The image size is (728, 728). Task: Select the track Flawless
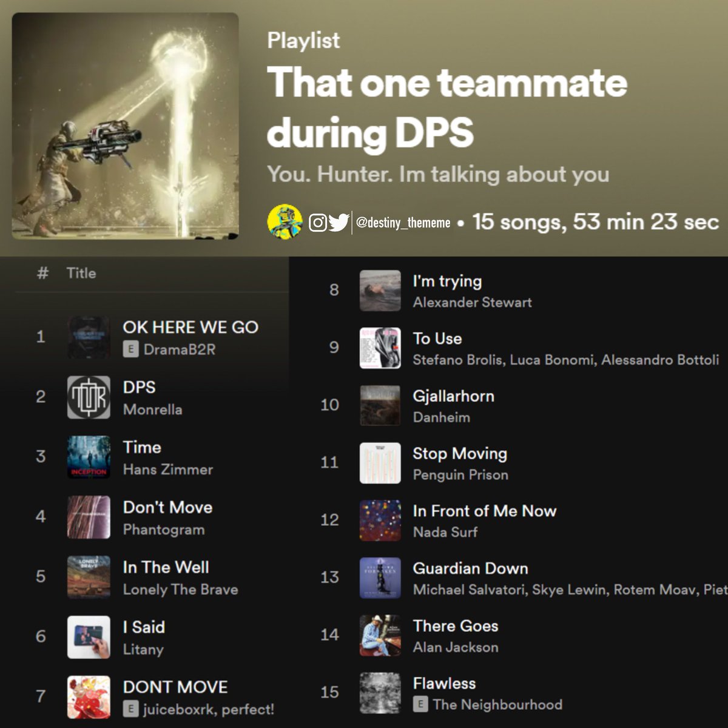444,684
